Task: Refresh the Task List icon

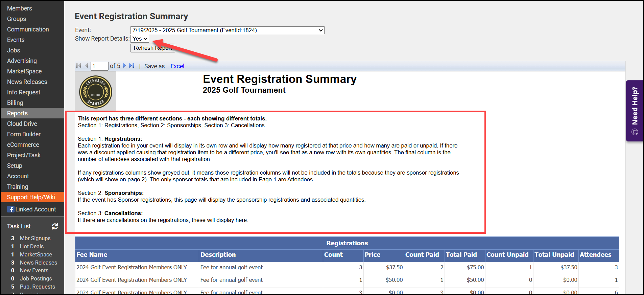Action: click(x=55, y=226)
